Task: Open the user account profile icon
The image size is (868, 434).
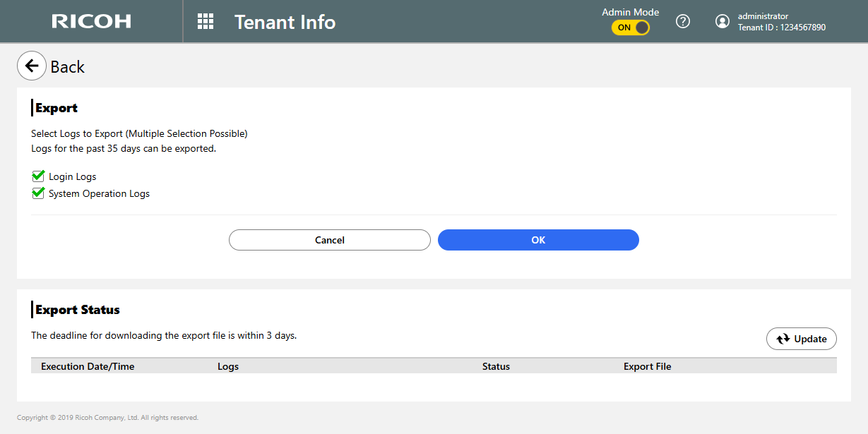Action: [722, 21]
